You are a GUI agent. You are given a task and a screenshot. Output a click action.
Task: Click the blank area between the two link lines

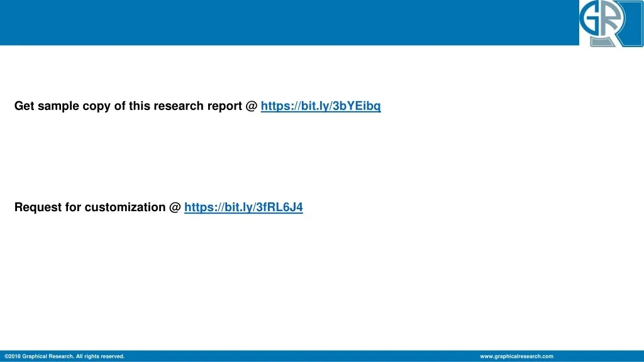pos(252,157)
